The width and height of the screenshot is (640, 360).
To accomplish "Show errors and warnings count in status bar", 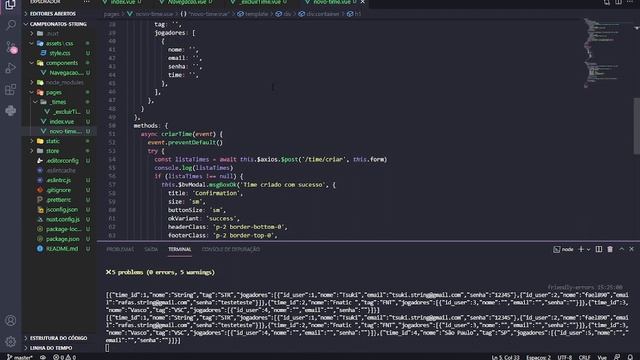I will [x=64, y=357].
